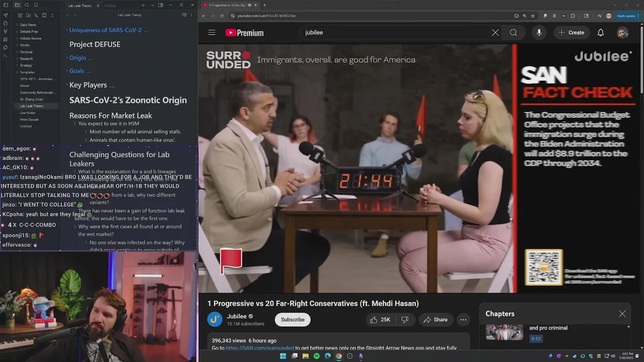The width and height of the screenshot is (644, 362).
Task: Open YouTube hamburger guide menu
Action: tap(212, 33)
